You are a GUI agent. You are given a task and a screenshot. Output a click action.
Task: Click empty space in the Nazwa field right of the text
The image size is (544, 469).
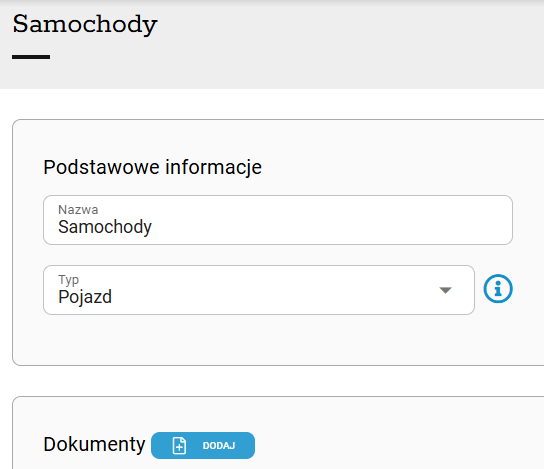point(330,222)
